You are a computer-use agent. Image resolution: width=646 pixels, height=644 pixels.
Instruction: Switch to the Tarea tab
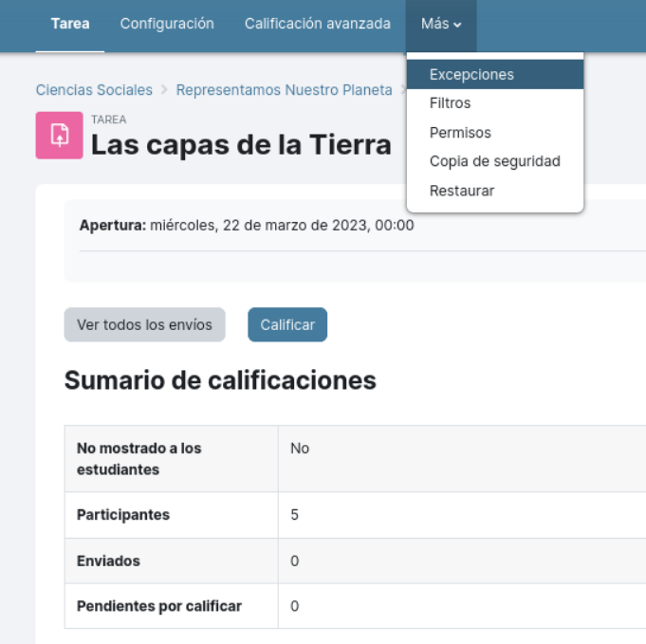coord(70,24)
